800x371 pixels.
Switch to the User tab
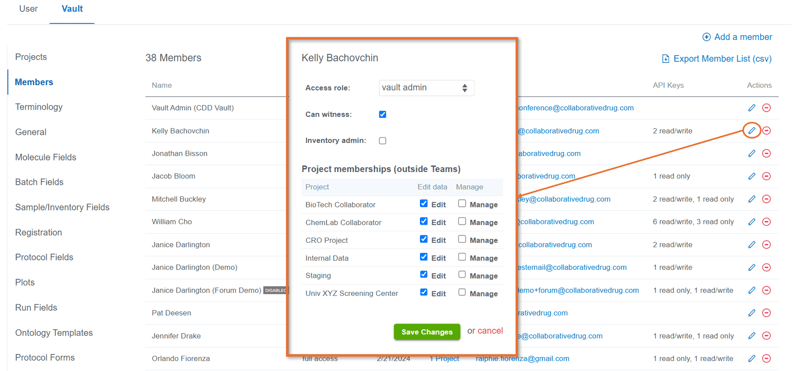pos(28,9)
